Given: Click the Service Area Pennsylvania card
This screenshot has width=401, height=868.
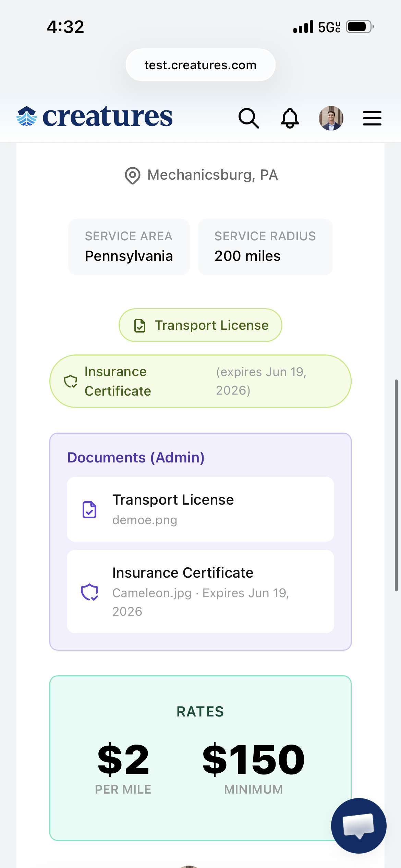Looking at the screenshot, I should tap(129, 247).
